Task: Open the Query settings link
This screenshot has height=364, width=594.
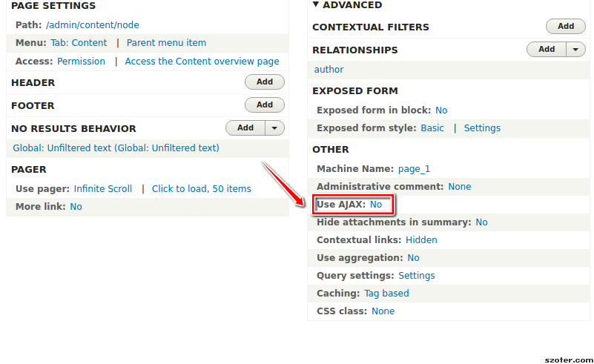Action: coord(416,276)
